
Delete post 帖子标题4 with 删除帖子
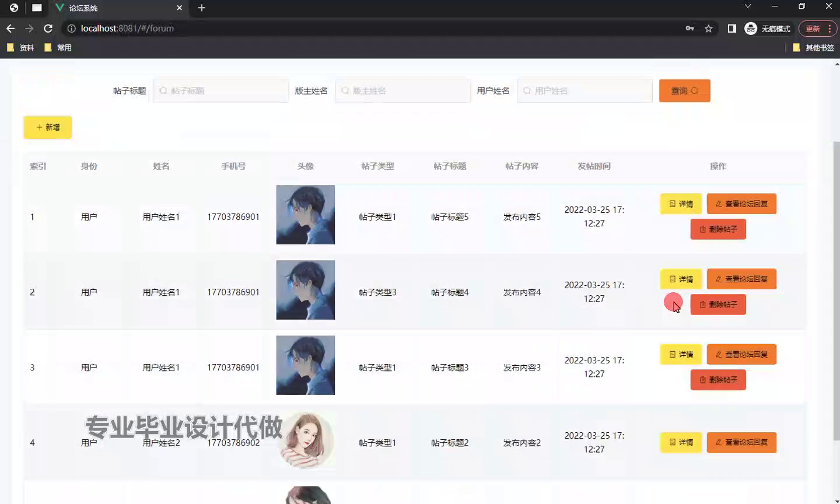tap(718, 304)
